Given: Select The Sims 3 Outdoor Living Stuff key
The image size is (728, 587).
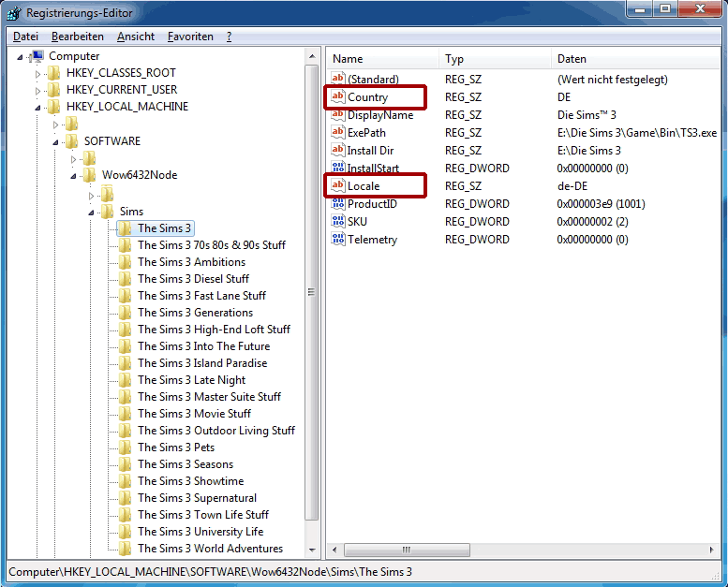Looking at the screenshot, I should coord(215,431).
